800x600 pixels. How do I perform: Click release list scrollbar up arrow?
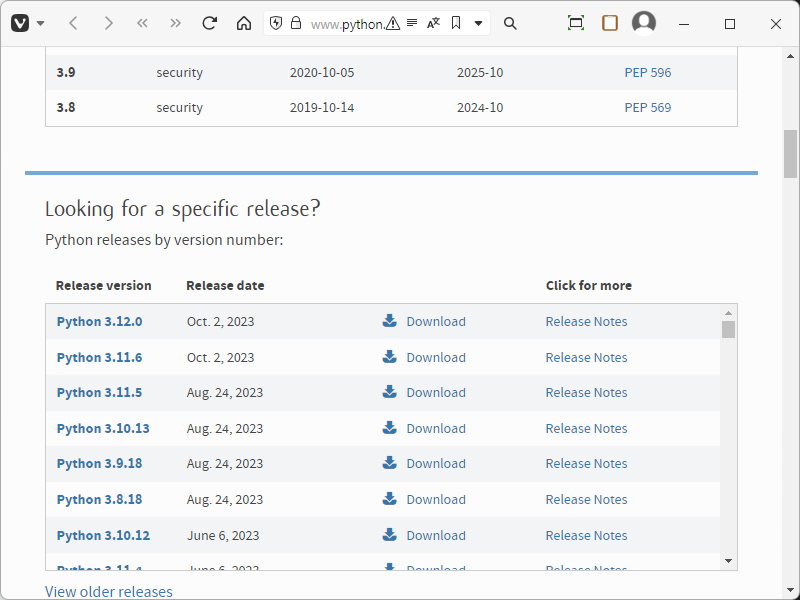click(x=729, y=313)
